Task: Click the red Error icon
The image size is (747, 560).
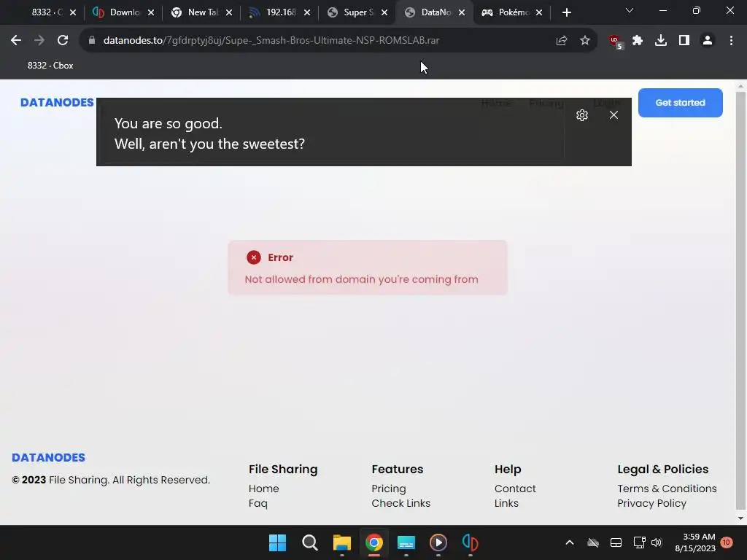Action: pyautogui.click(x=253, y=257)
